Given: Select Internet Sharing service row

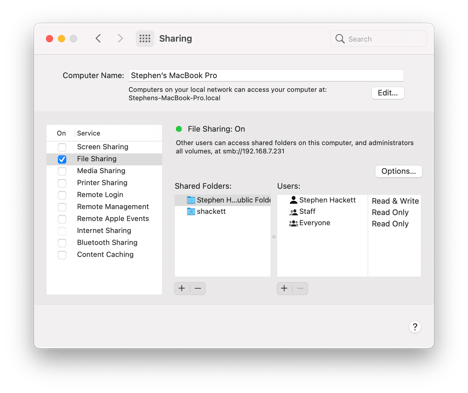Looking at the screenshot, I should click(104, 231).
